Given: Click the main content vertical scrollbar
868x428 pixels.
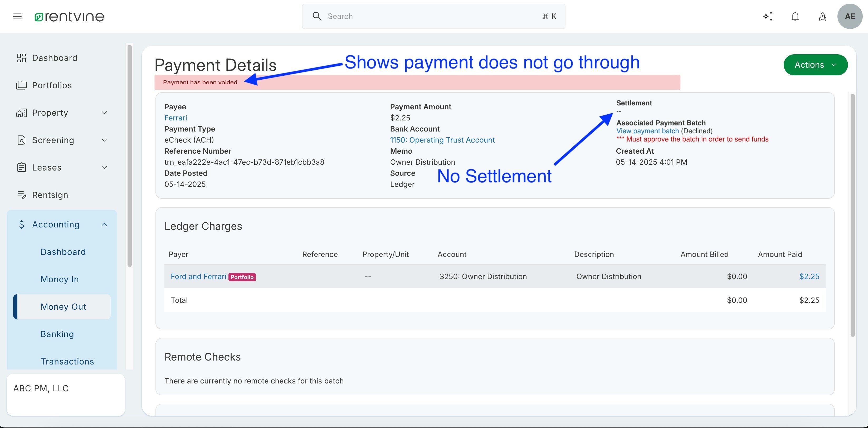Looking at the screenshot, I should click(x=852, y=215).
